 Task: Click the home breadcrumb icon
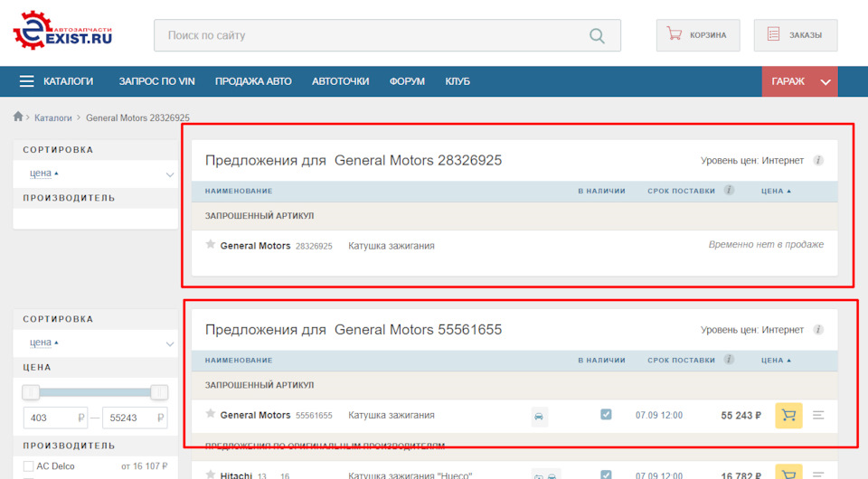pyautogui.click(x=18, y=117)
